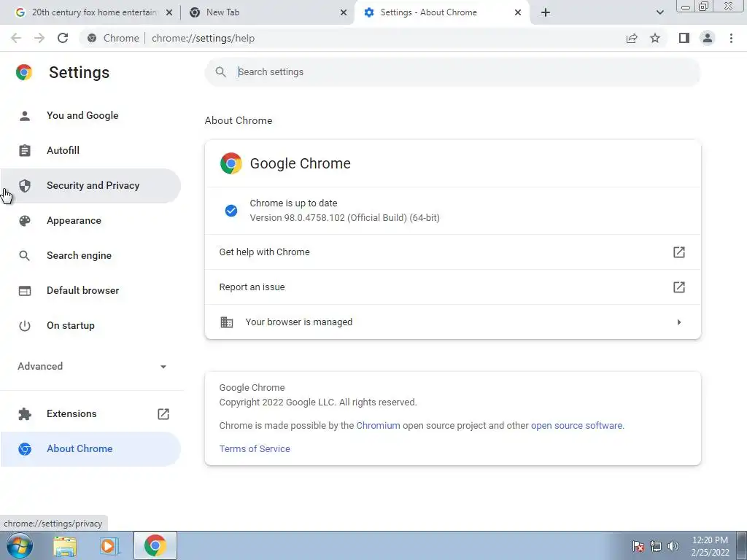The image size is (747, 560).
Task: Open the side panel icon
Action: [x=684, y=38]
